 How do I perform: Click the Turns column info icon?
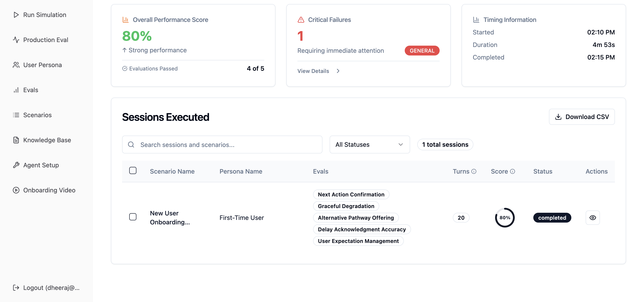point(474,171)
